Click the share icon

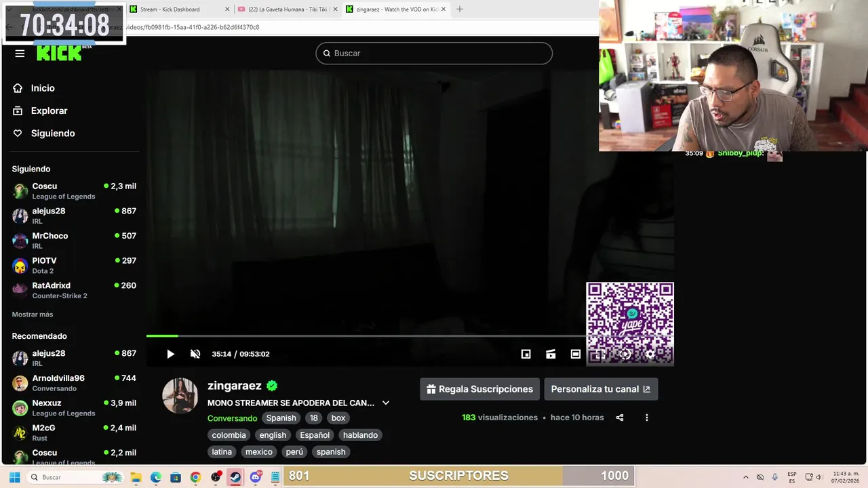[620, 418]
